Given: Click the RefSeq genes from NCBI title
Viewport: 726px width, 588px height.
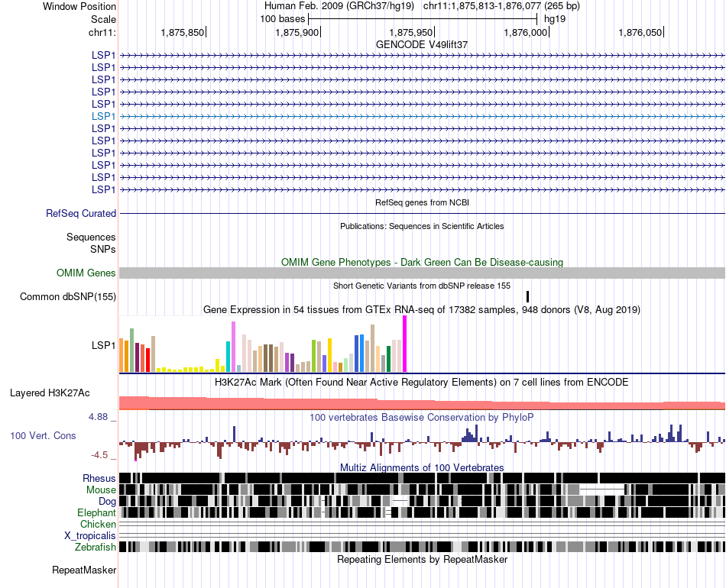Looking at the screenshot, I should [x=423, y=202].
